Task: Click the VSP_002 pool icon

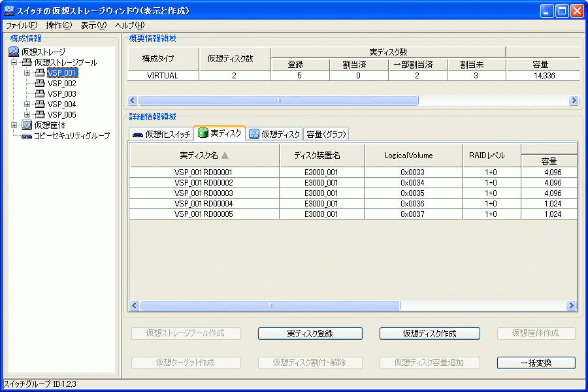Action: click(40, 83)
